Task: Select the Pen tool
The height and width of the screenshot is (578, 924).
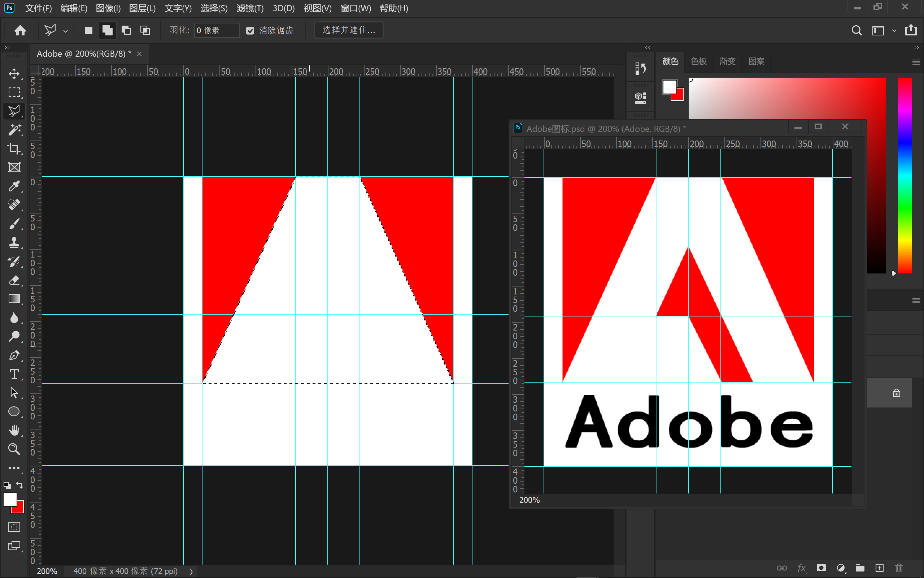Action: point(14,355)
